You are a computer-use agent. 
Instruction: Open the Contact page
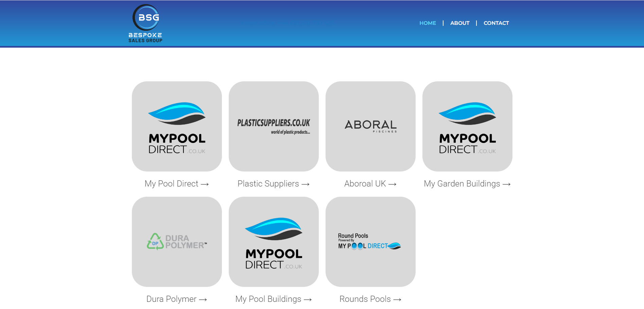pyautogui.click(x=496, y=23)
